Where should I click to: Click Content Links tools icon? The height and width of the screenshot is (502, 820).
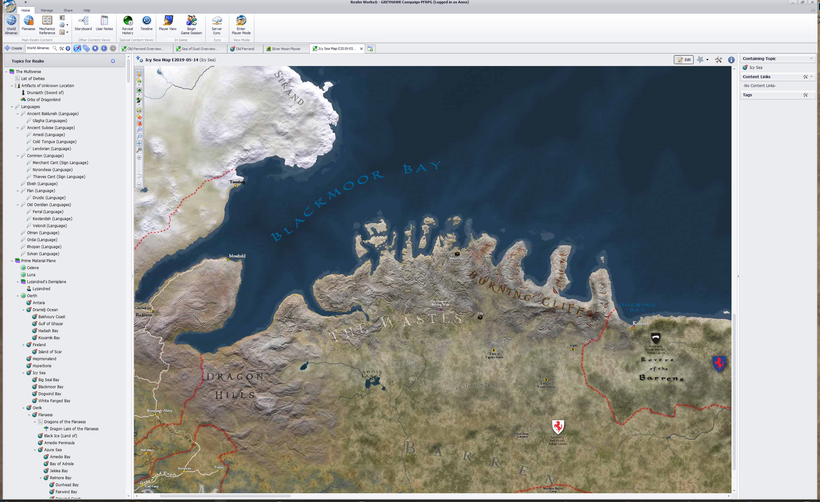pos(805,76)
